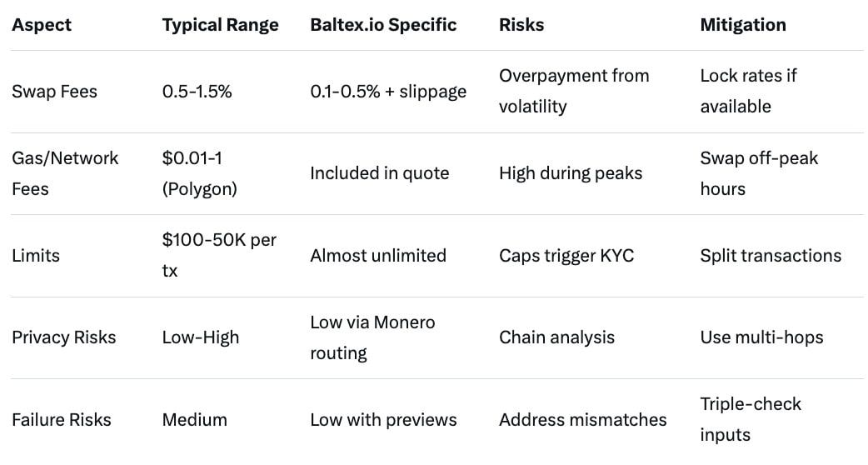This screenshot has width=868, height=465.
Task: Click the Included in quote cell
Action: pos(379,173)
